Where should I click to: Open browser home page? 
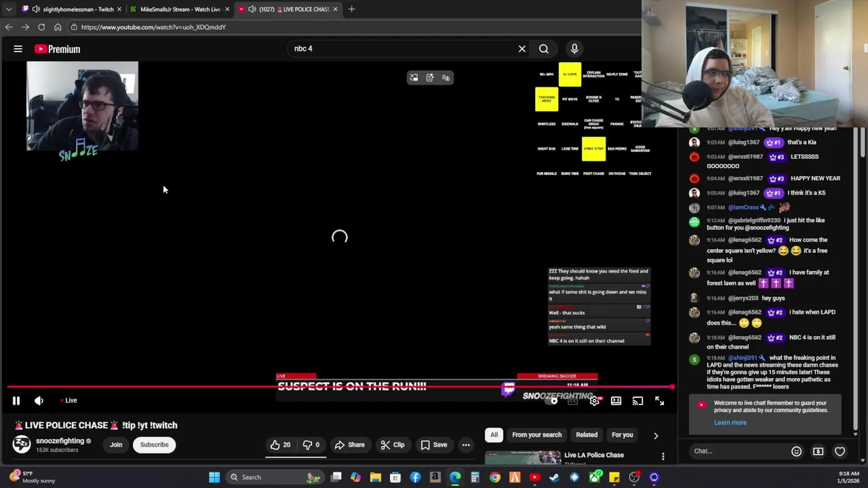pyautogui.click(x=58, y=27)
